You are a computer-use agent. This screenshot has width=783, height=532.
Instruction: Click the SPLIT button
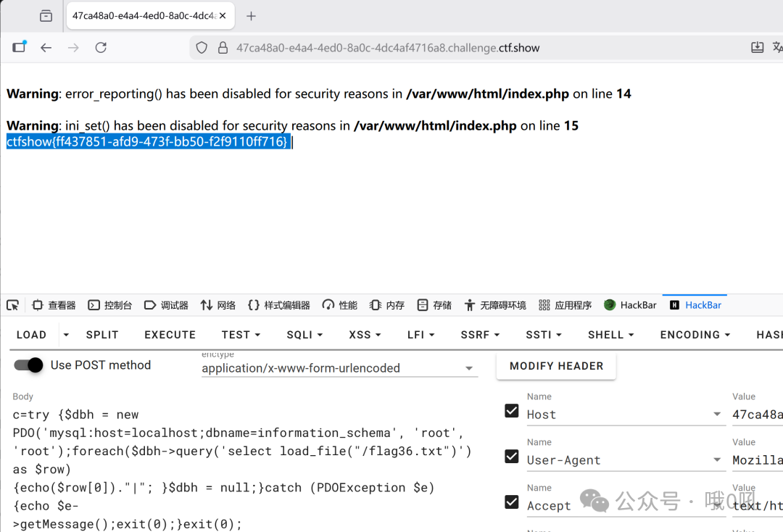102,335
